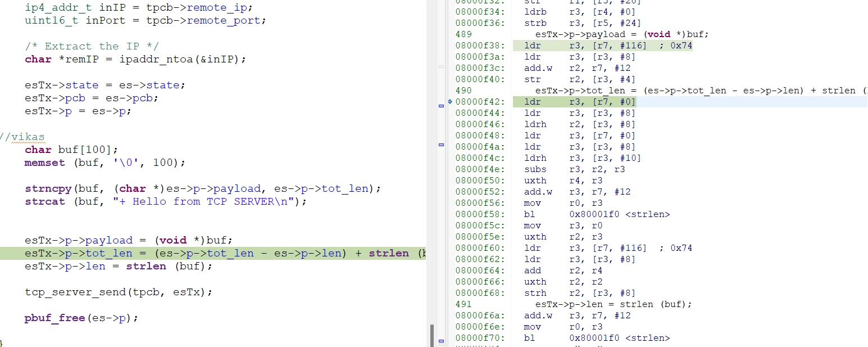Click disassembly row 08000f38 ldr

574,46
